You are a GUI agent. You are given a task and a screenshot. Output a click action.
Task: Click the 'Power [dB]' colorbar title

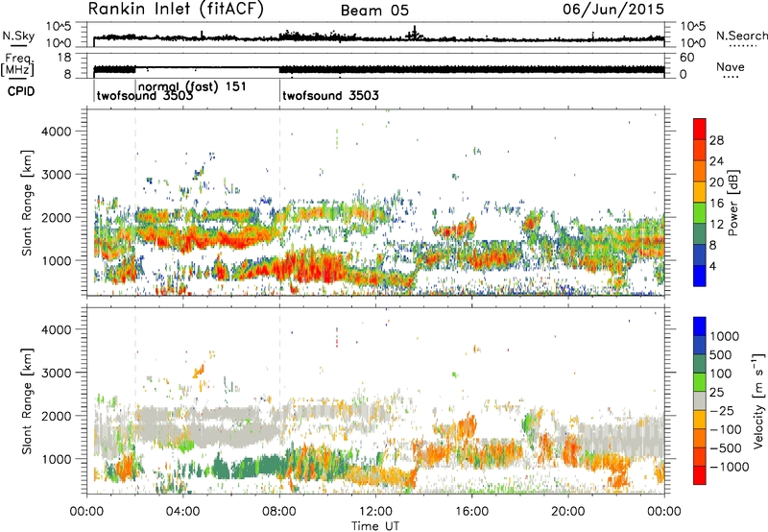point(732,203)
